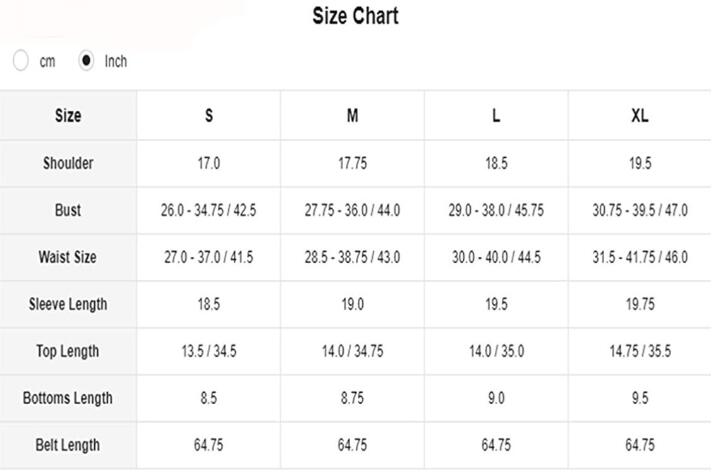Click the Waist Size cell for XL

tap(640, 257)
